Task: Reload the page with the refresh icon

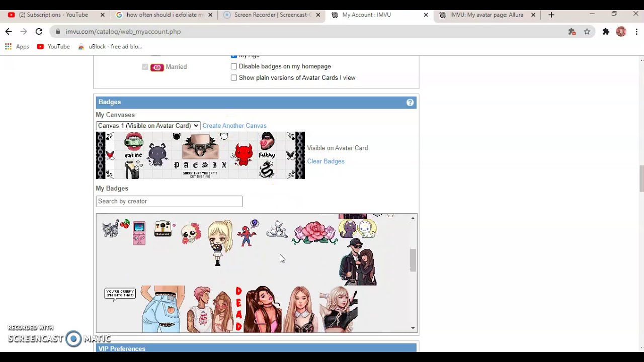Action: coord(39,32)
